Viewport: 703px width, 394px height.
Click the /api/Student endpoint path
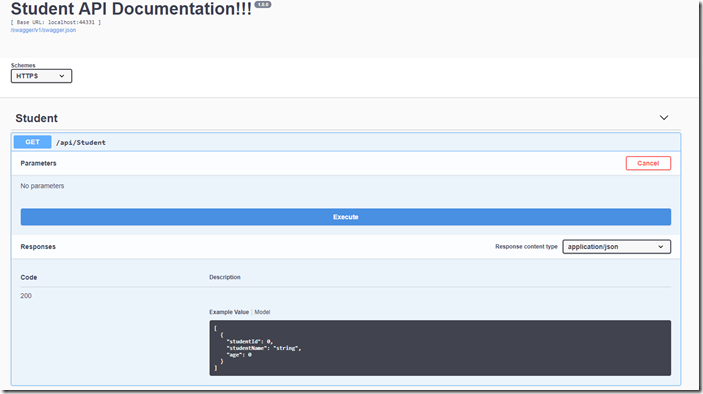coord(81,143)
